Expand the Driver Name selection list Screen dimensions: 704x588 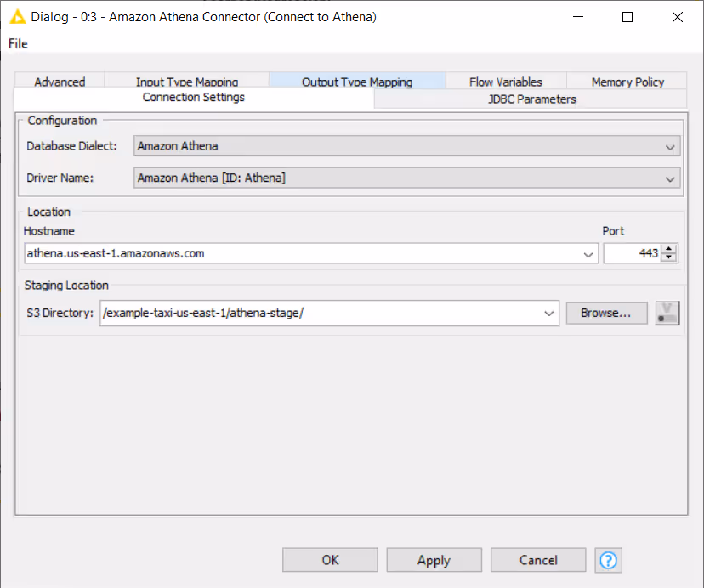pyautogui.click(x=670, y=178)
